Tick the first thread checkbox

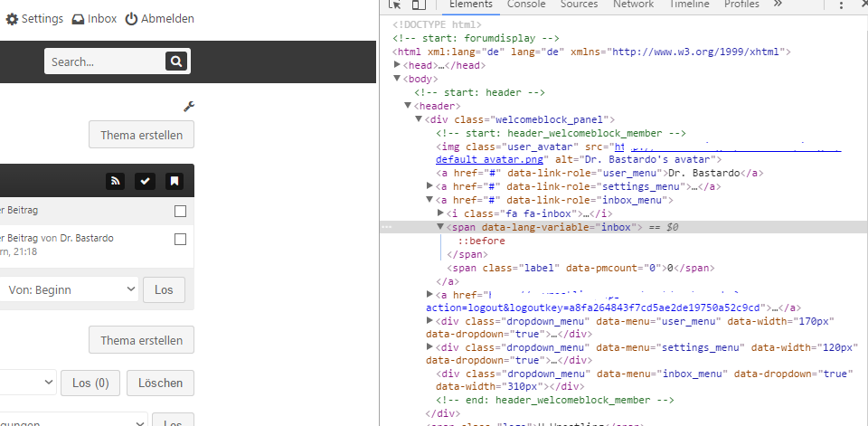click(x=180, y=211)
